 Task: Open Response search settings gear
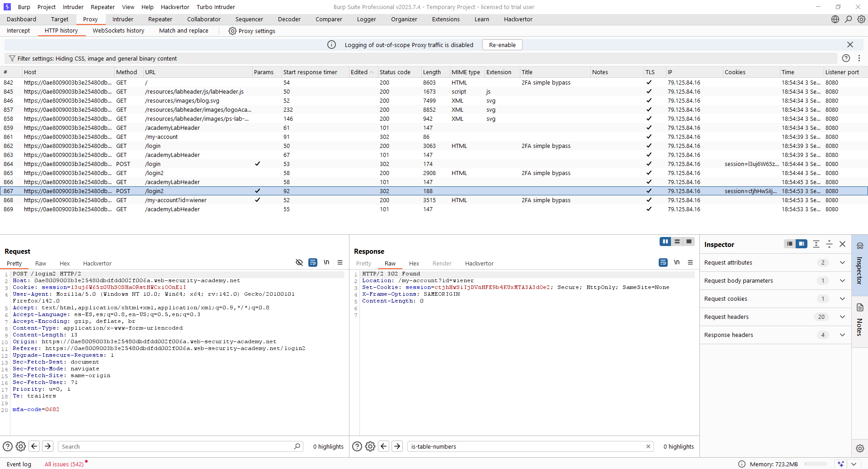(x=370, y=446)
